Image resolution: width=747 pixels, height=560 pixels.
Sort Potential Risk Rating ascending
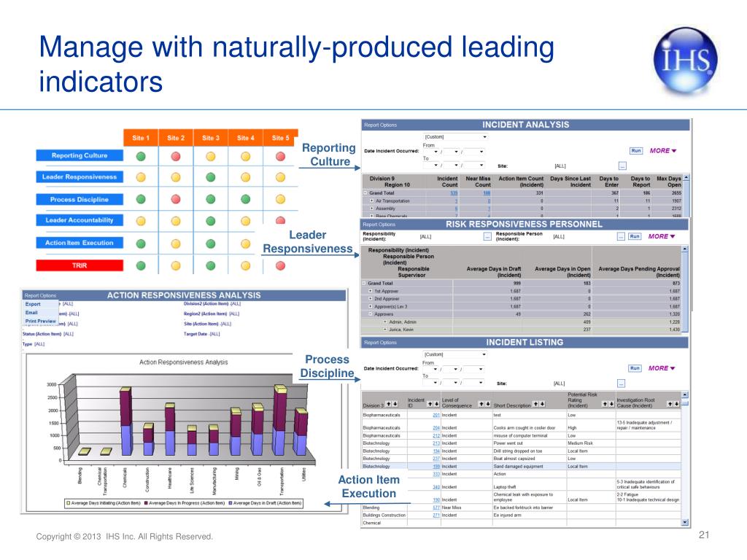pos(605,404)
